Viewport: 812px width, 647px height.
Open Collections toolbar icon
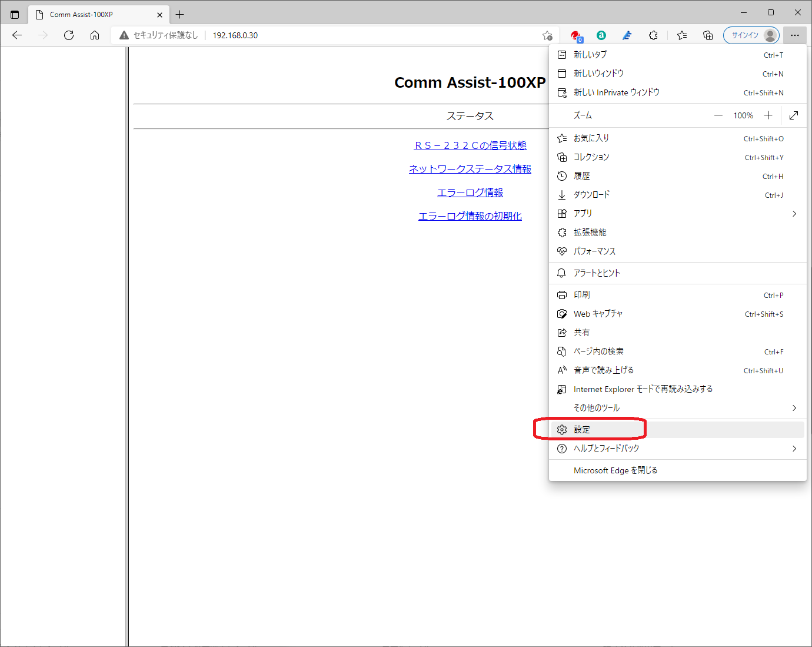708,35
